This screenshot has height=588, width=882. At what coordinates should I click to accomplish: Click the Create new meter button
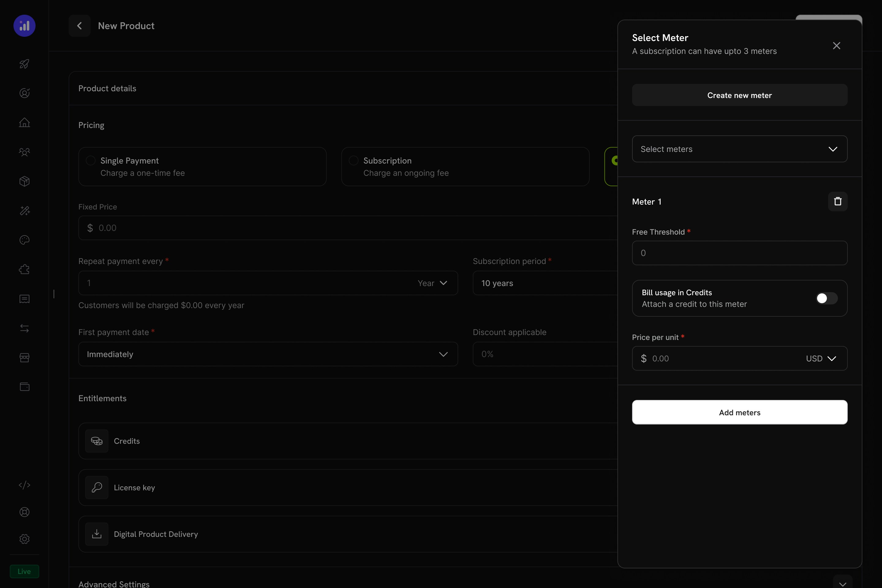pos(739,95)
